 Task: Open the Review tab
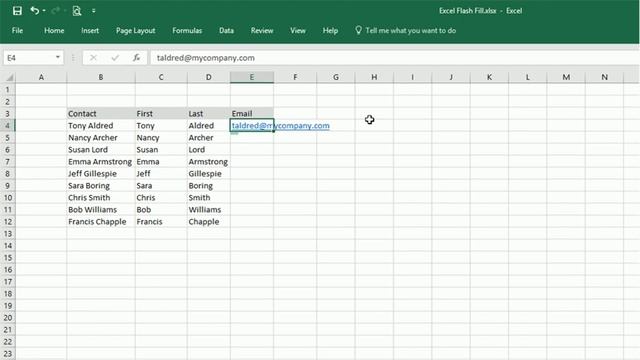(x=262, y=31)
